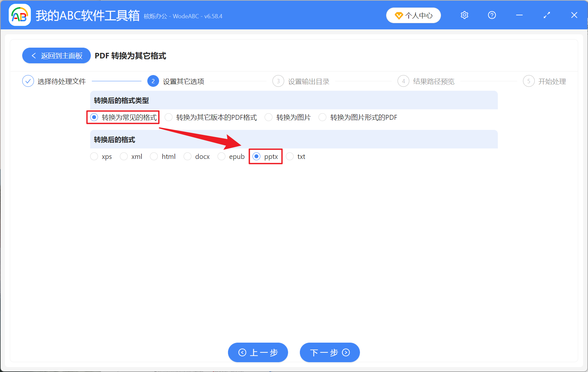Select 转换为图片 option

tap(269, 117)
